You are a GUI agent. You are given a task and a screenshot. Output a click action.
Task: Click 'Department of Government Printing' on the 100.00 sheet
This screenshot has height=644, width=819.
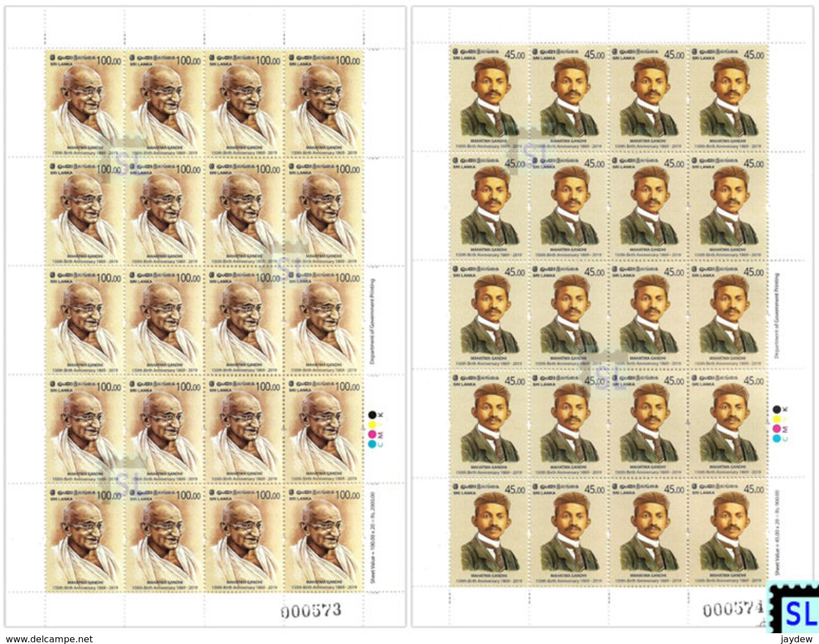(373, 321)
